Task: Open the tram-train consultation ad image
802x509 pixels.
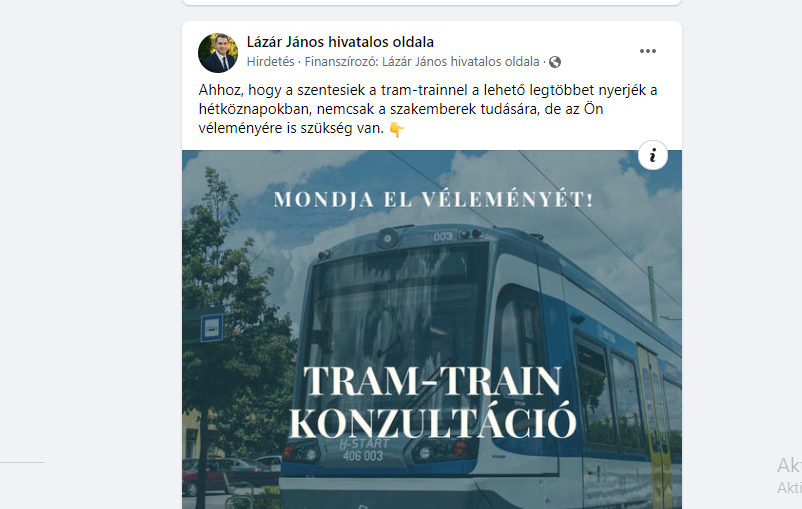Action: point(432,329)
